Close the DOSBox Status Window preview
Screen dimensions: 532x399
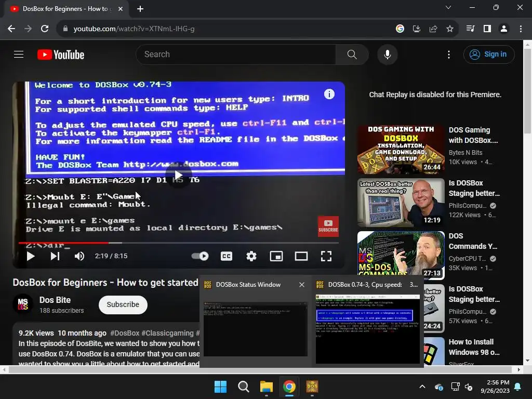click(302, 285)
